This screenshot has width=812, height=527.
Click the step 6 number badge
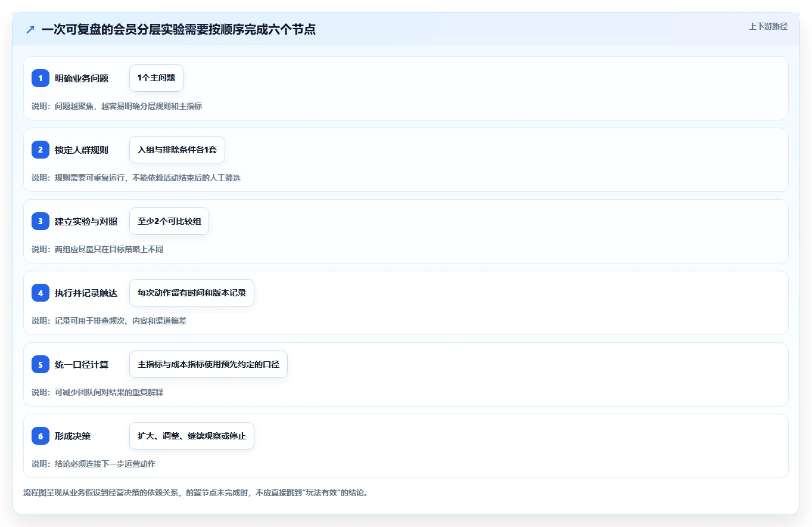pos(41,436)
